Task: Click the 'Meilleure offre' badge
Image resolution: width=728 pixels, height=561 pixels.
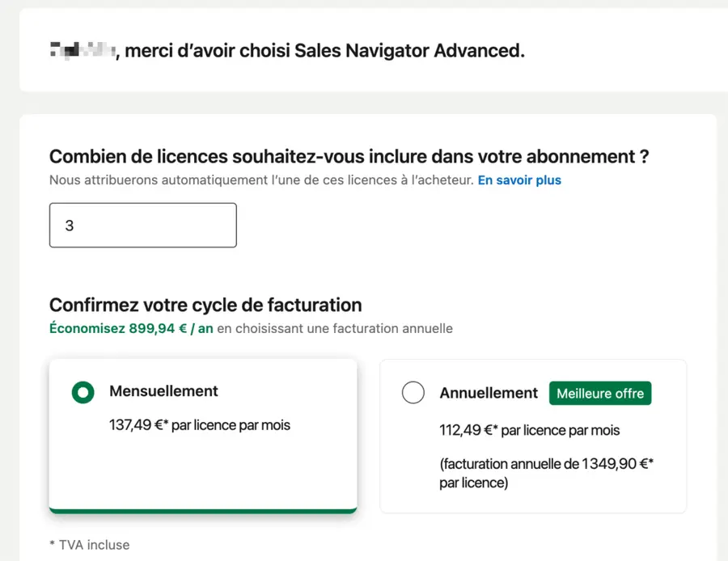Action: [x=600, y=393]
